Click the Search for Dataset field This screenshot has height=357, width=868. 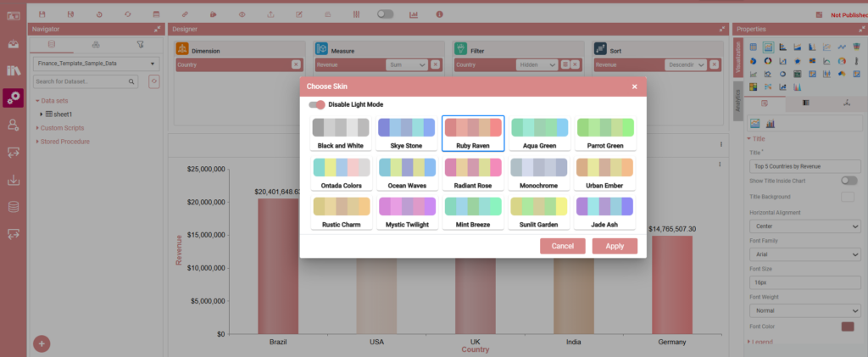[x=80, y=81]
